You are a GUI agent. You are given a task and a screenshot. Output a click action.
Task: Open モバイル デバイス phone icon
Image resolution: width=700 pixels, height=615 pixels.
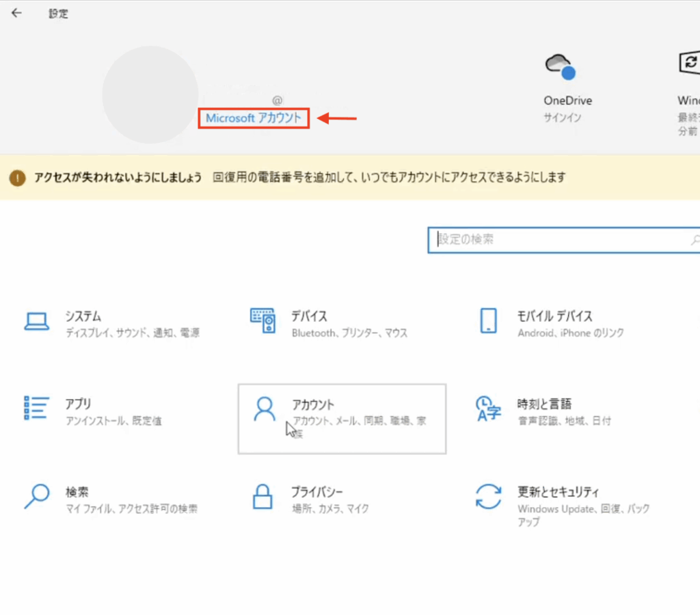tap(488, 320)
